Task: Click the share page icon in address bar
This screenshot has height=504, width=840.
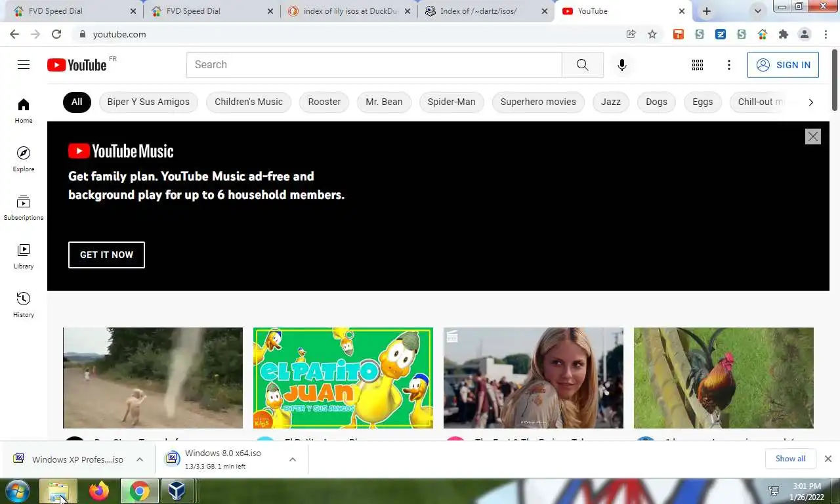Action: pos(631,34)
